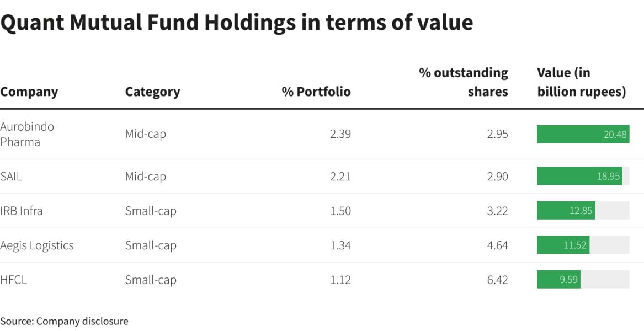
Task: Select the 18.95 value bar for SAIL
Action: coord(579,177)
